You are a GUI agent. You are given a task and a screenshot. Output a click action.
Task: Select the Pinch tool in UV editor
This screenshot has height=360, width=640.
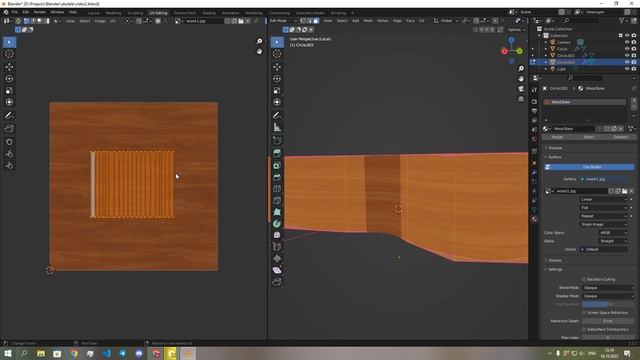(x=9, y=165)
